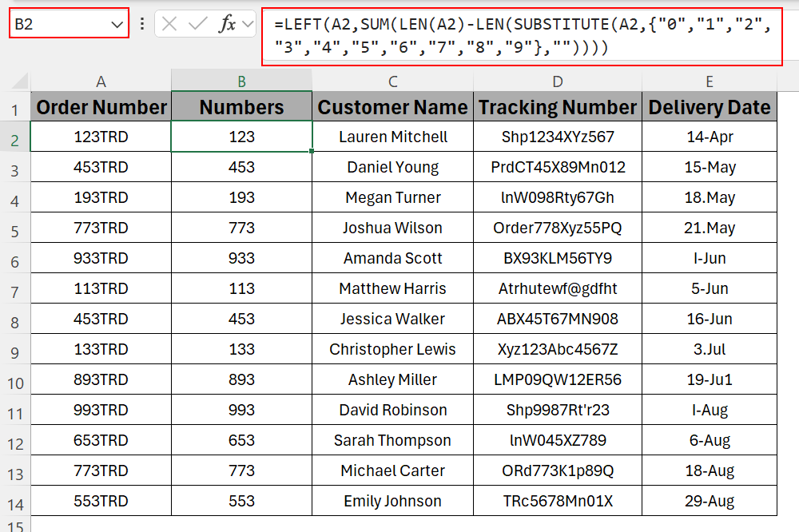
Task: Select column E header
Action: click(x=709, y=81)
